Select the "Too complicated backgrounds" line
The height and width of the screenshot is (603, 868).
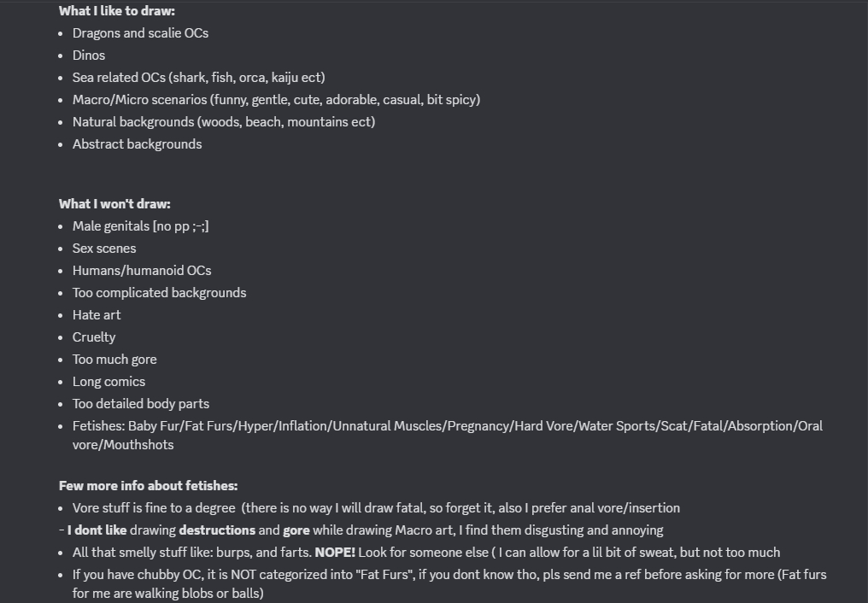click(159, 293)
